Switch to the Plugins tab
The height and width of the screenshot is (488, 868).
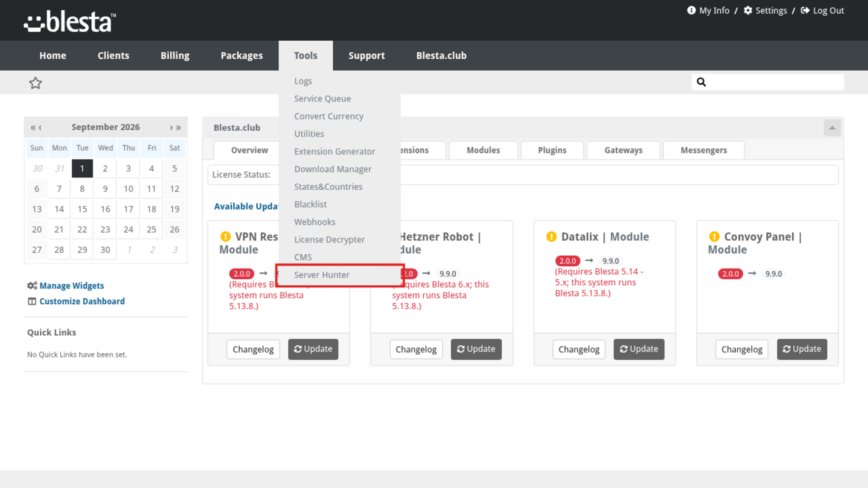[x=552, y=150]
